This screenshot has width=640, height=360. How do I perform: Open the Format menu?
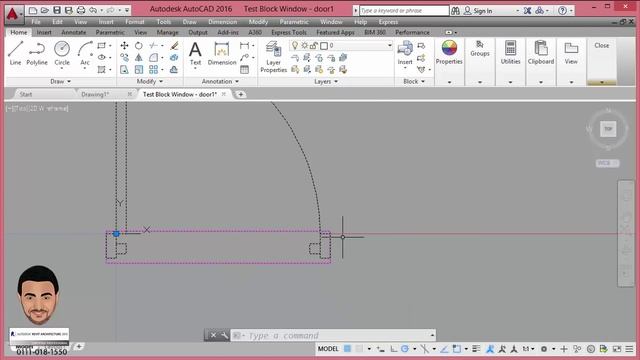pyautogui.click(x=135, y=22)
